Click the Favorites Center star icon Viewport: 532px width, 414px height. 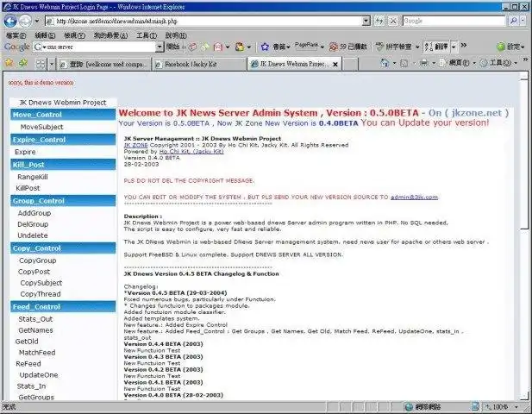[x=9, y=63]
